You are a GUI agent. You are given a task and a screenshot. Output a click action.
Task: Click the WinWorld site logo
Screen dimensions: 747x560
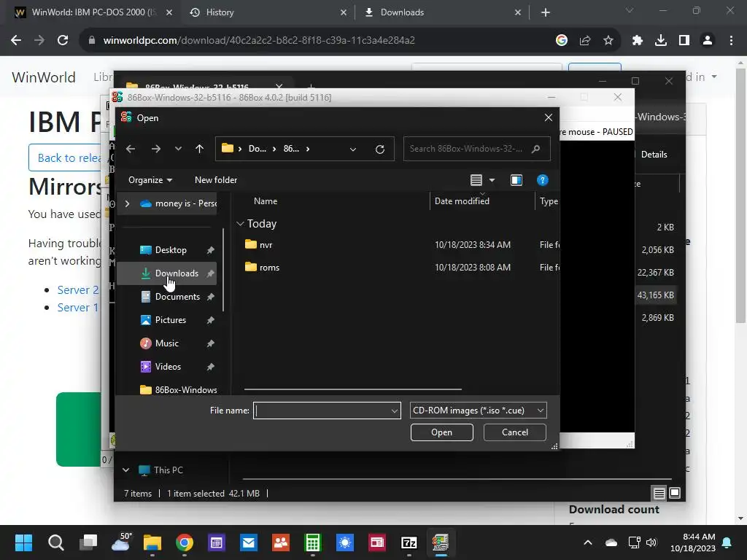click(x=44, y=77)
